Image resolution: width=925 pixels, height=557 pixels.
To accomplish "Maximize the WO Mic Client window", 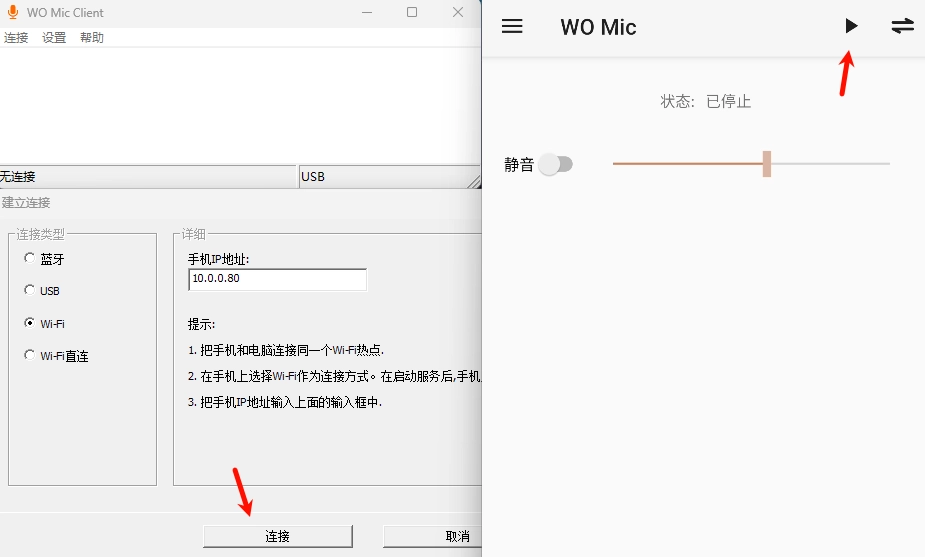I will (412, 12).
